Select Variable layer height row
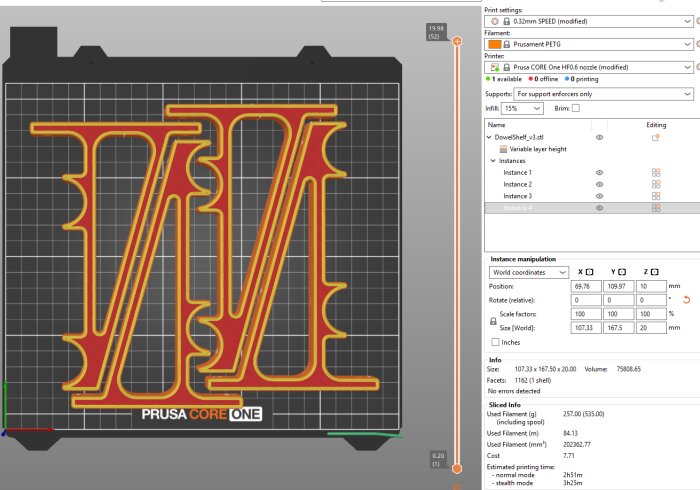The image size is (700, 490). (x=538, y=149)
